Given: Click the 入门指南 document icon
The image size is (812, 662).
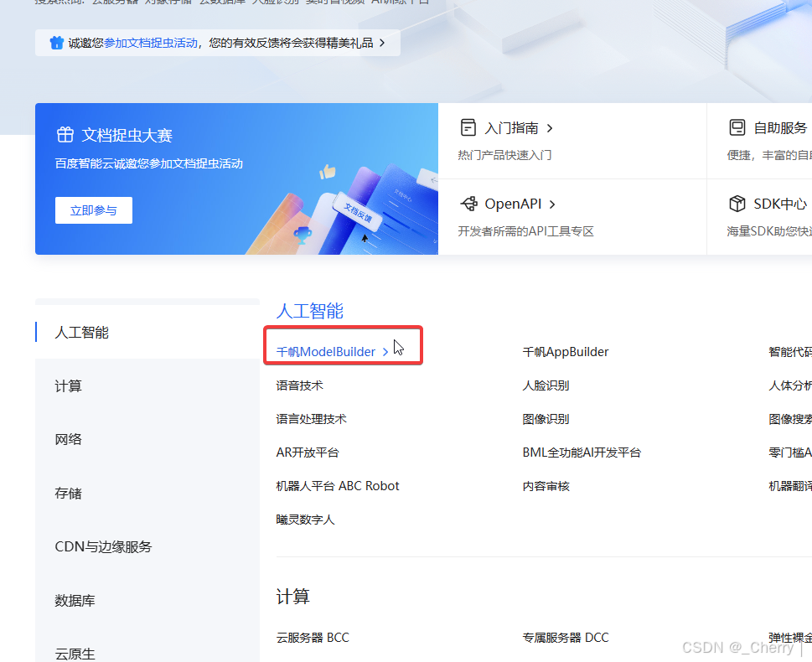Looking at the screenshot, I should click(x=468, y=127).
